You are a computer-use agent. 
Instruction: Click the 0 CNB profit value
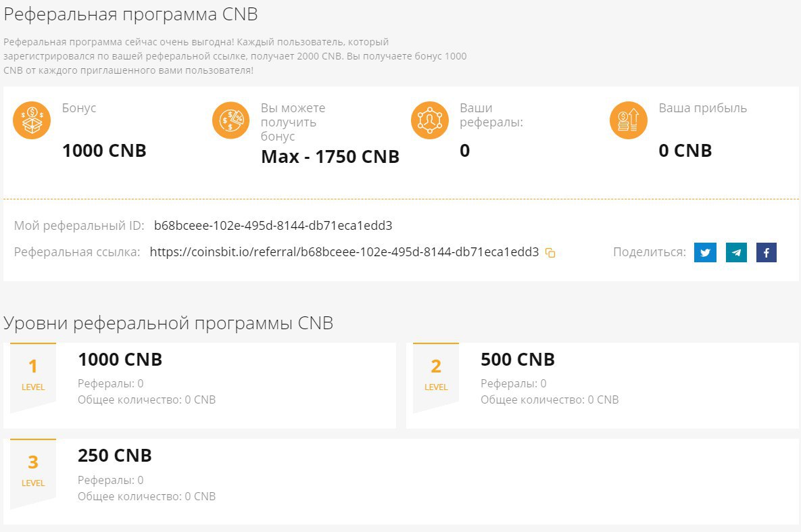pyautogui.click(x=685, y=151)
